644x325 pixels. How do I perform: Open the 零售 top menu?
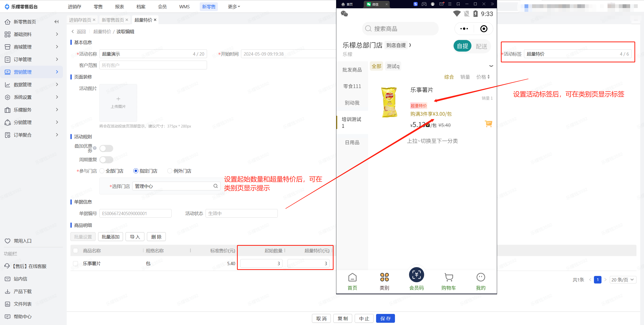pos(98,7)
